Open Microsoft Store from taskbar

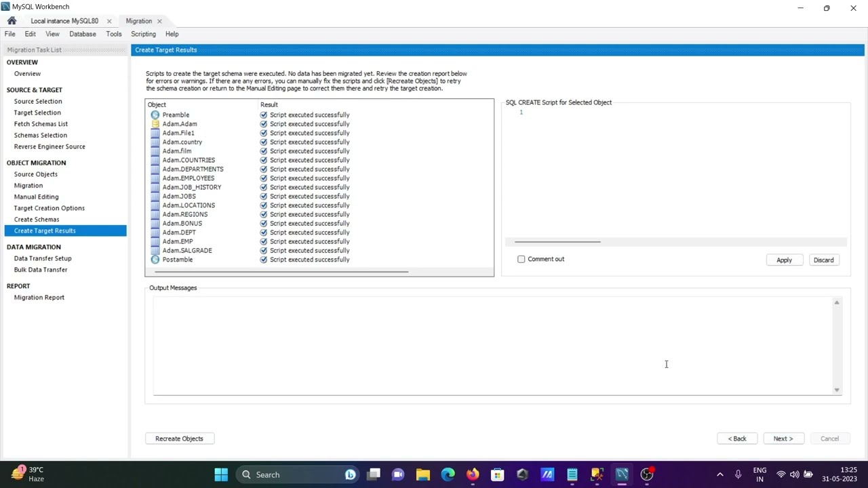(498, 474)
